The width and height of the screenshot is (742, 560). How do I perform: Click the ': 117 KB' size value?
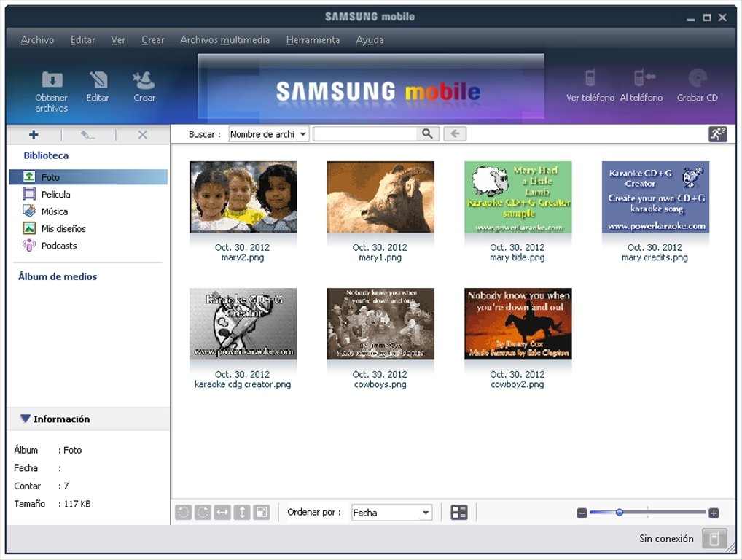point(74,504)
